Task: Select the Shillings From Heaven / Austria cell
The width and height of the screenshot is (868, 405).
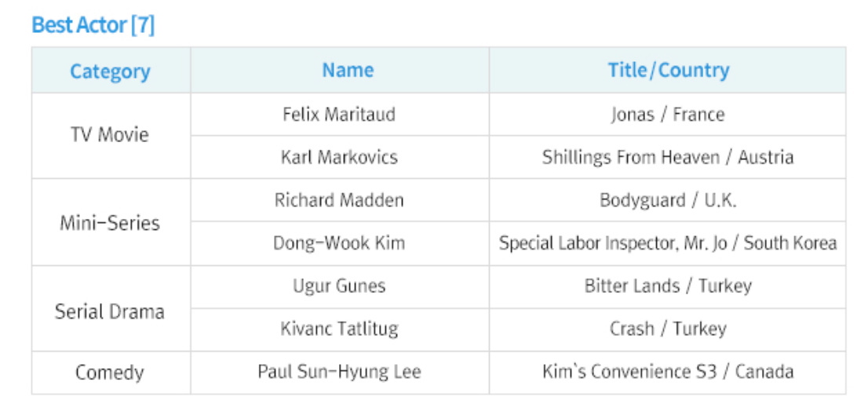Action: [668, 157]
